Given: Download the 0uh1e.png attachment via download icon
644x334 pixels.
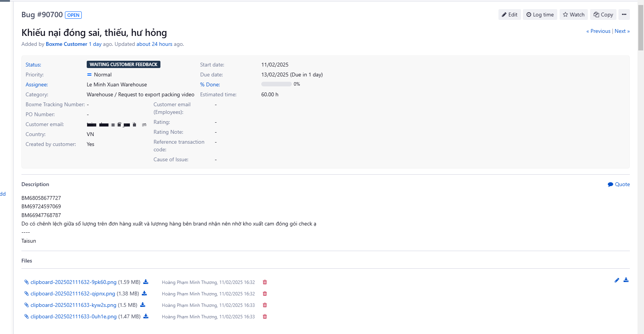Looking at the screenshot, I should pos(146,316).
